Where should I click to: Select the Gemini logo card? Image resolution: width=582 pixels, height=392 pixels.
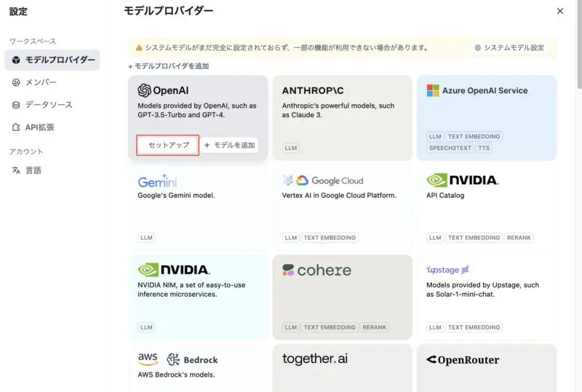click(x=157, y=180)
